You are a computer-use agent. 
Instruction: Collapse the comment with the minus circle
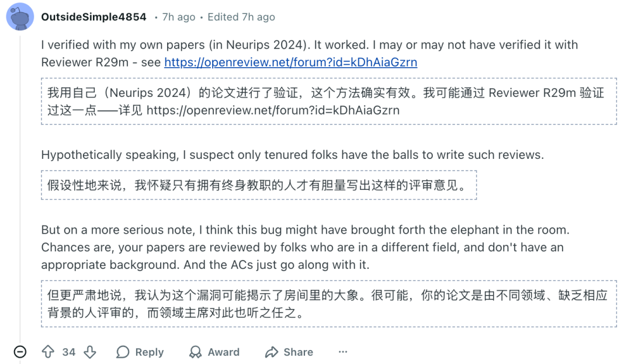[x=20, y=352]
